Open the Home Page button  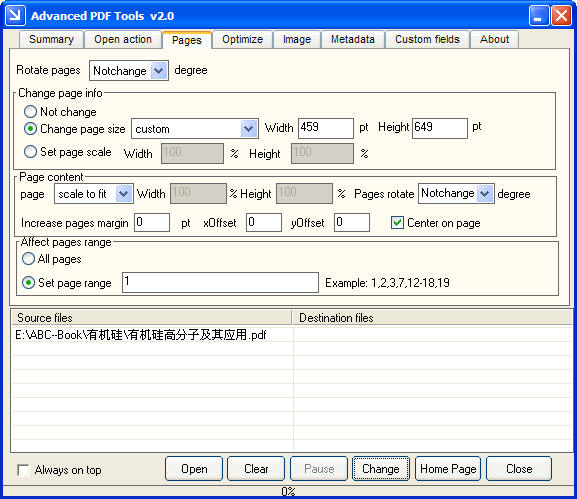[448, 469]
